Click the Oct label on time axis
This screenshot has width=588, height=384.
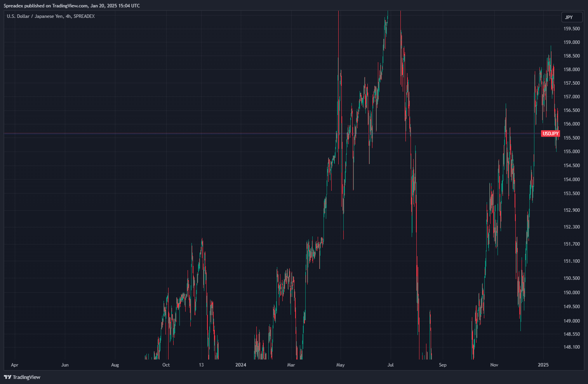(166, 365)
